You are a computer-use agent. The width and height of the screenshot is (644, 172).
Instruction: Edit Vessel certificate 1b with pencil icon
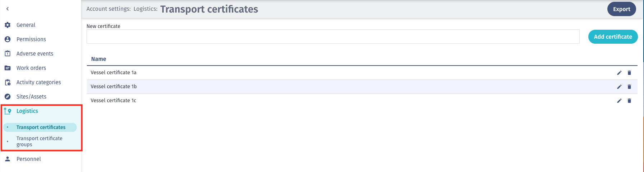619,87
